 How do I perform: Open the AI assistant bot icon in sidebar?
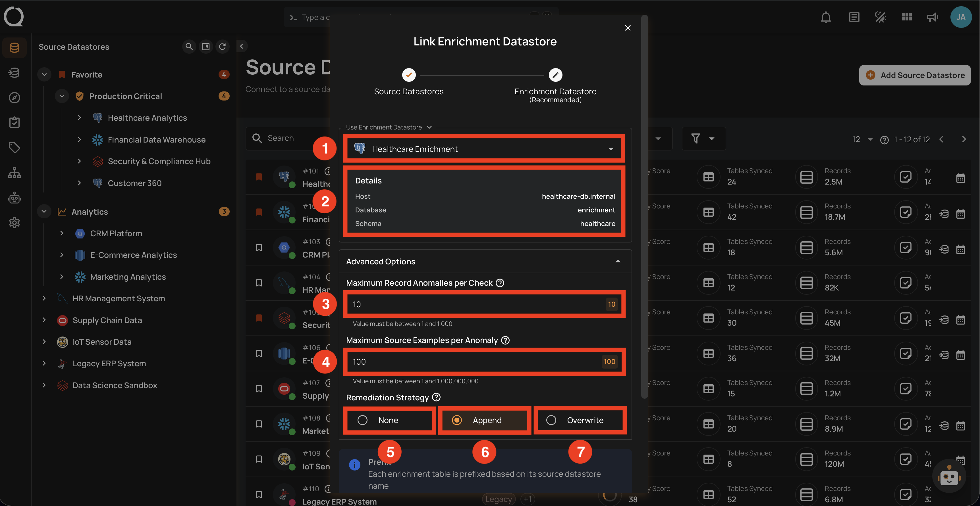[x=14, y=198]
